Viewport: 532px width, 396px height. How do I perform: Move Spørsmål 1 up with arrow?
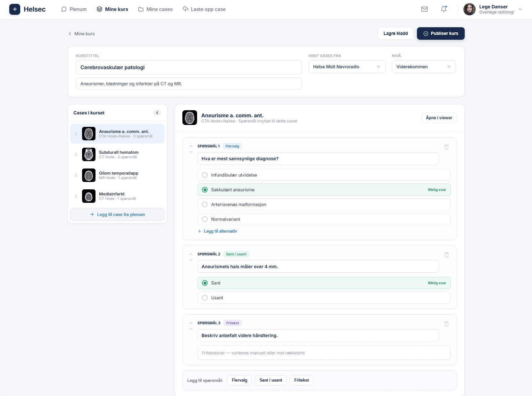[191, 146]
